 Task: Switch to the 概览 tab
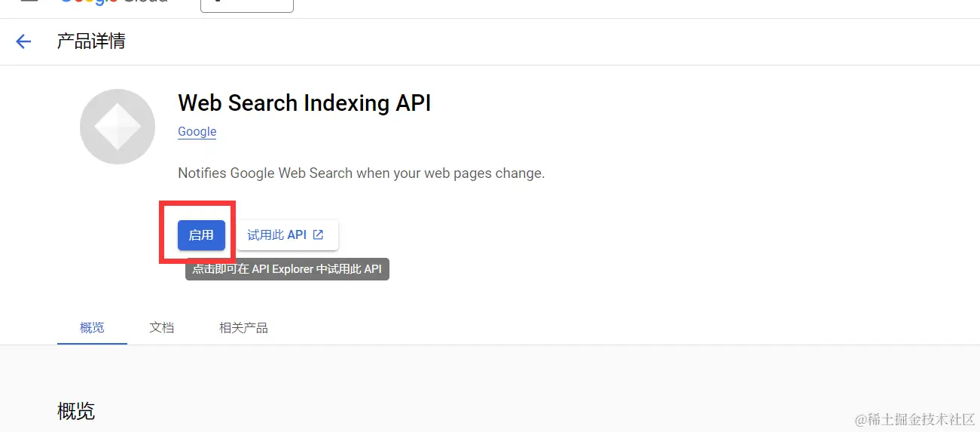click(92, 328)
